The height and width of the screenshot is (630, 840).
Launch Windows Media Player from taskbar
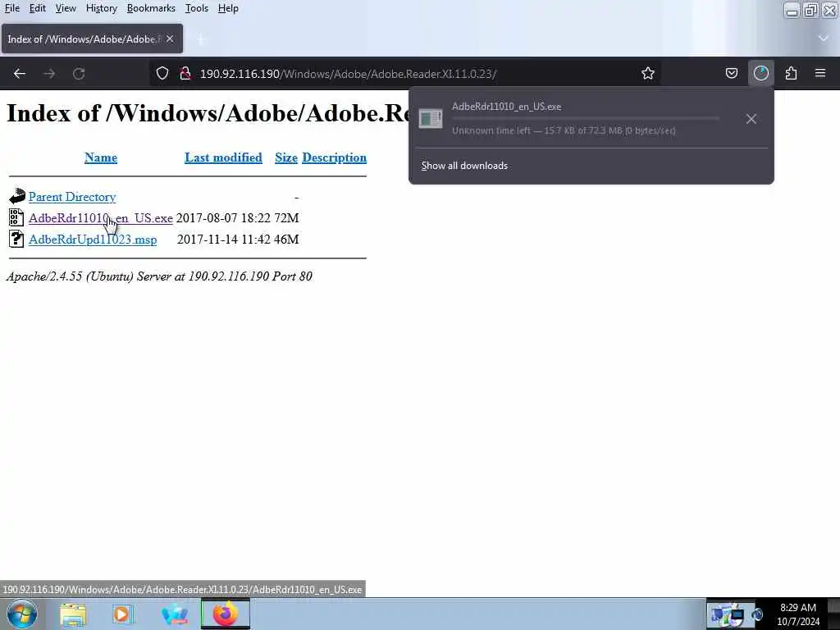click(123, 614)
